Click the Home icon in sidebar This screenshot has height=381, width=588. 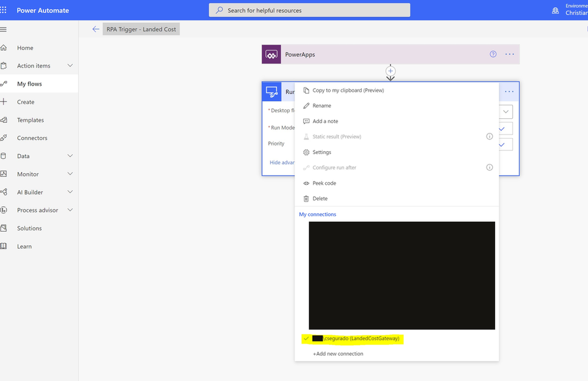pos(4,48)
